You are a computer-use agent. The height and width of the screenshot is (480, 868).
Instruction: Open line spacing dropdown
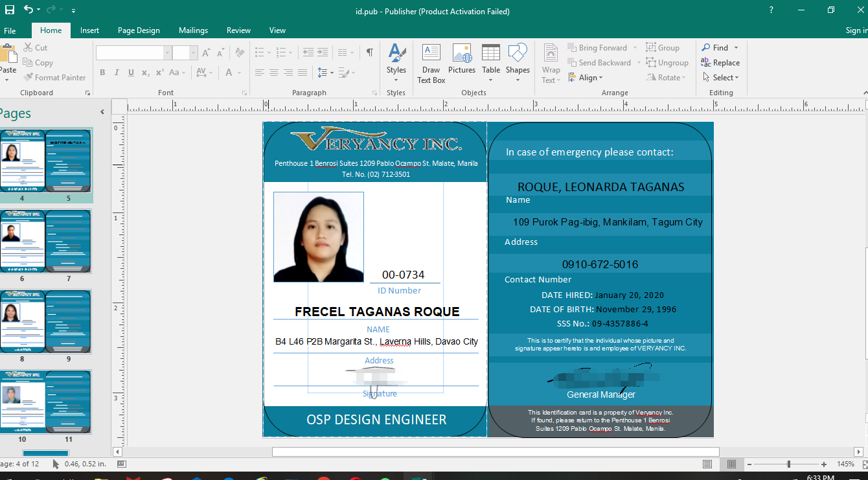coord(325,73)
